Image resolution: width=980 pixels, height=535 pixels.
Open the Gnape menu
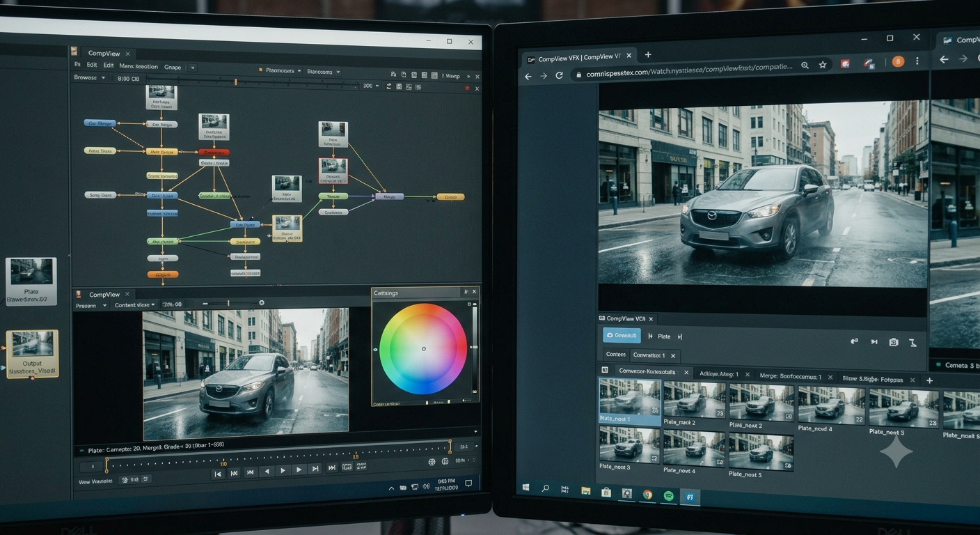[x=173, y=67]
